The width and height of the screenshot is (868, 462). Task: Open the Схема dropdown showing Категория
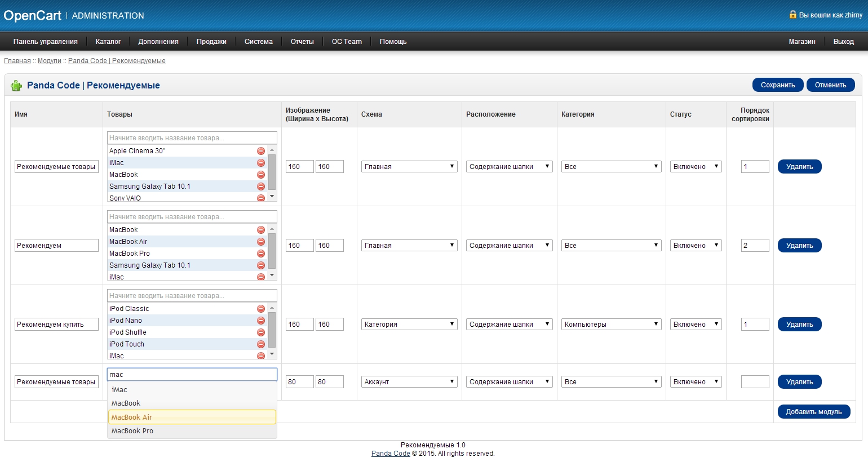[409, 325]
